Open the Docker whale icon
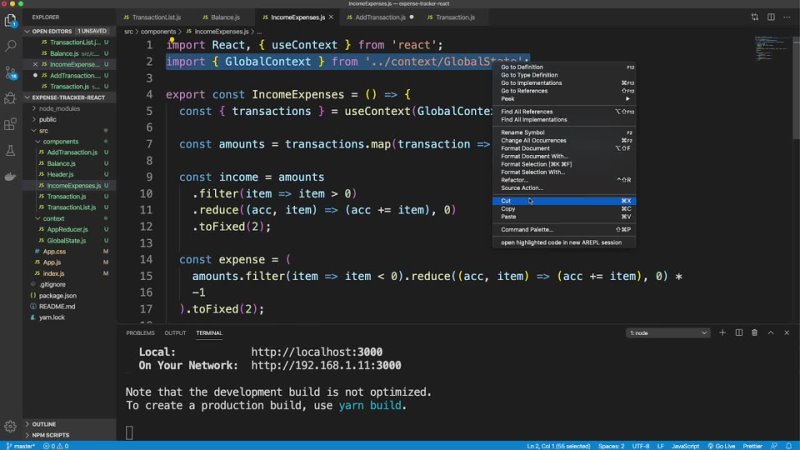800x450 pixels. 10,177
